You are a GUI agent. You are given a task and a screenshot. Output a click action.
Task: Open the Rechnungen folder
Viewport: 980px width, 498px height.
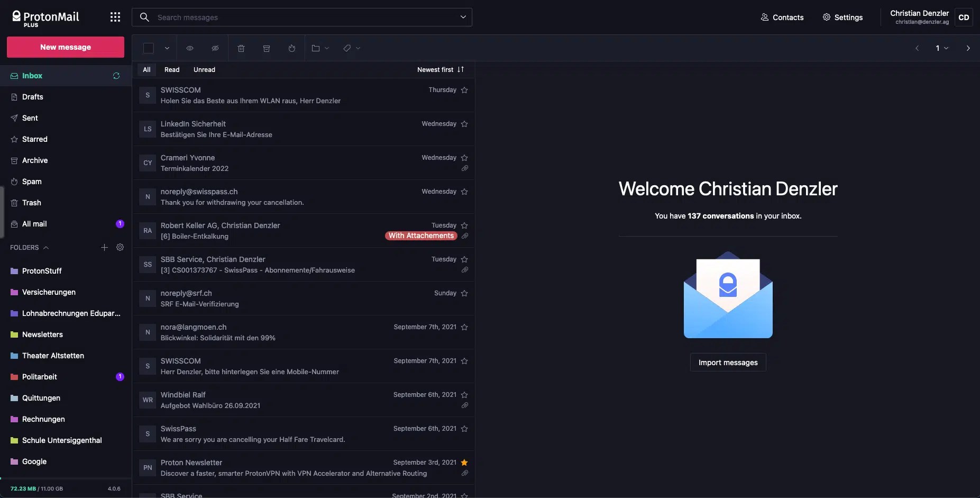[66, 419]
